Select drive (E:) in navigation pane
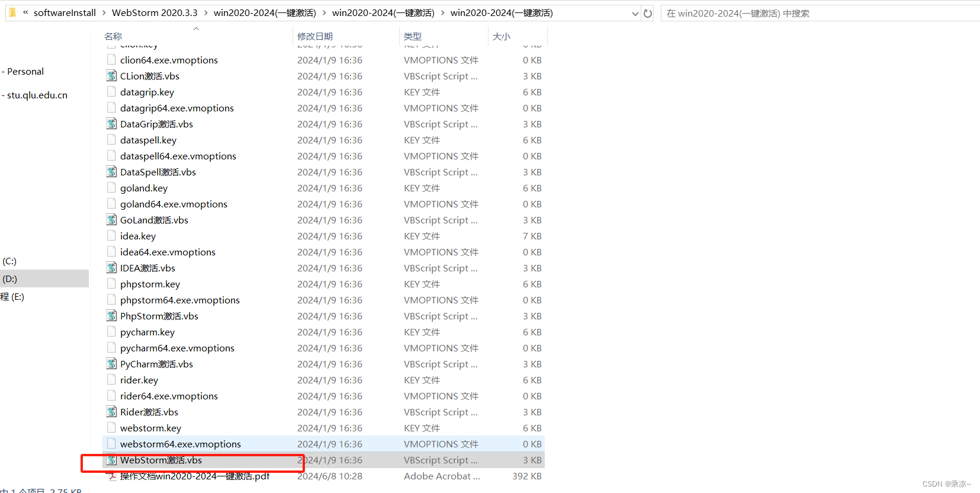This screenshot has height=493, width=980. click(12, 297)
